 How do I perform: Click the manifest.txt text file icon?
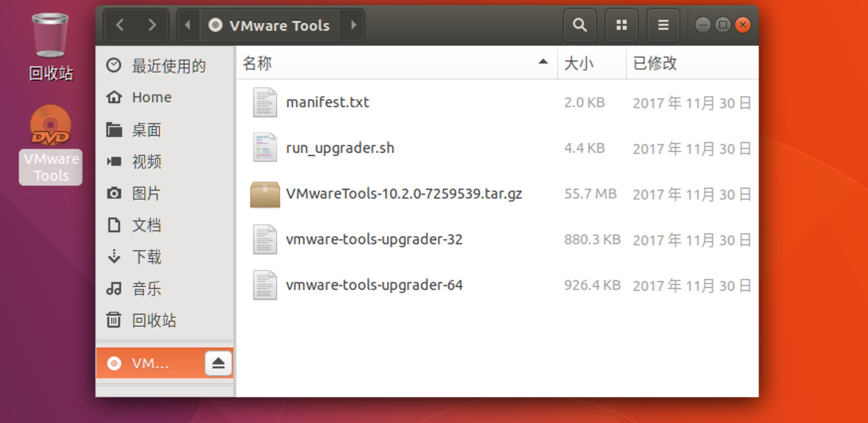[x=265, y=102]
